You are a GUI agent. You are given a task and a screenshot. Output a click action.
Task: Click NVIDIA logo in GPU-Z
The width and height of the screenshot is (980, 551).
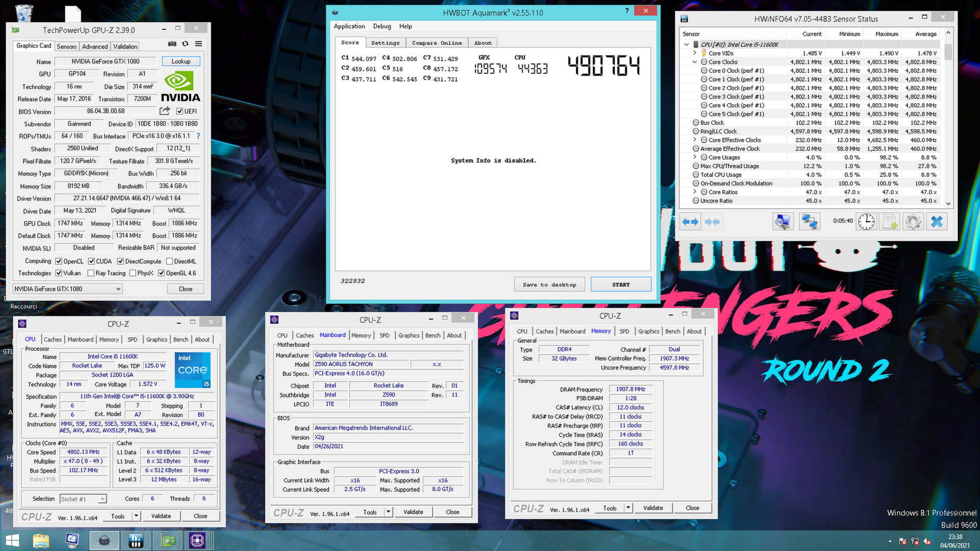[180, 87]
